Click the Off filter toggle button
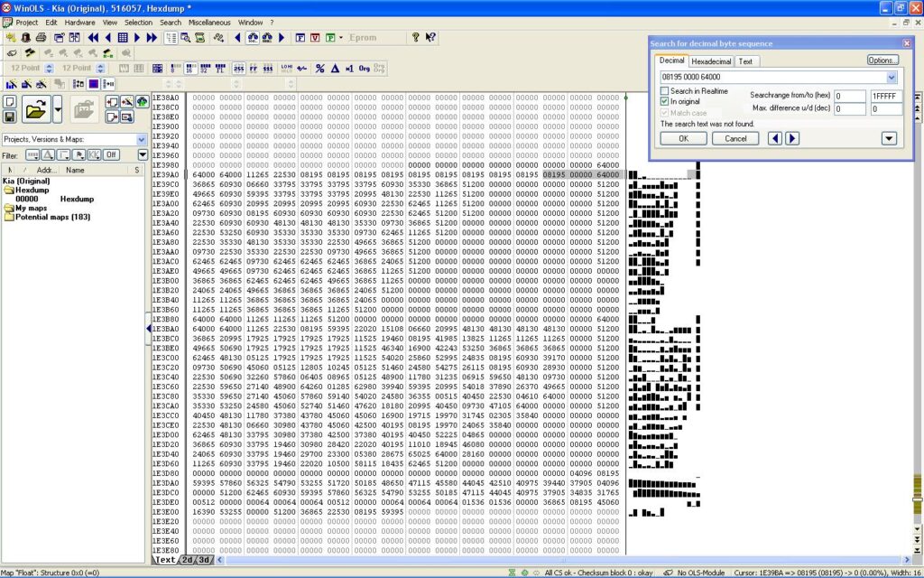The image size is (924, 578). click(x=111, y=155)
